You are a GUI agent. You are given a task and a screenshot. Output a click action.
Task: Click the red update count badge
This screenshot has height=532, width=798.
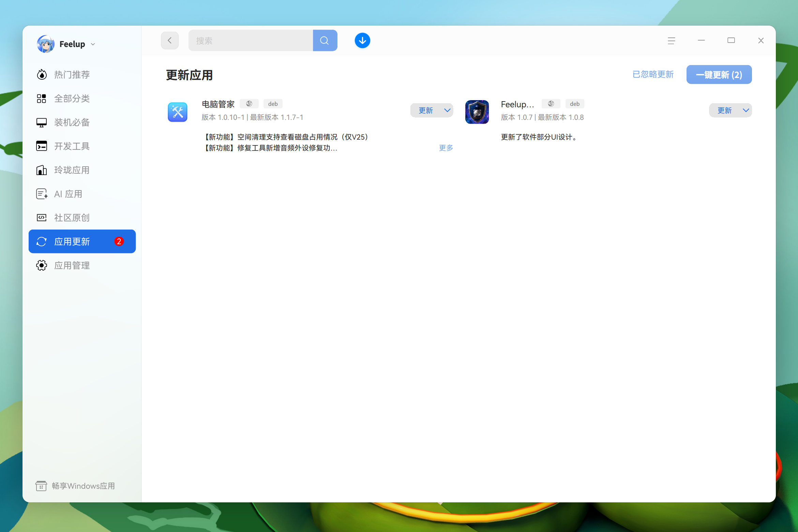click(119, 241)
